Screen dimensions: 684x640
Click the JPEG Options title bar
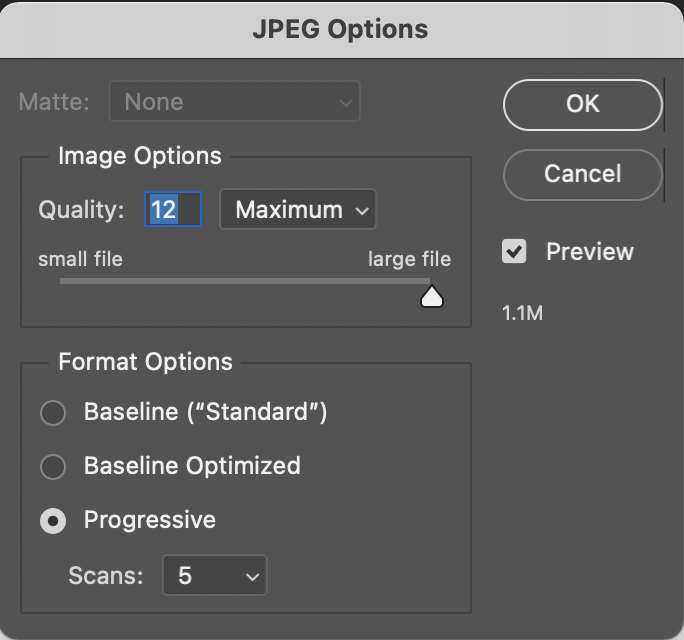pyautogui.click(x=341, y=28)
